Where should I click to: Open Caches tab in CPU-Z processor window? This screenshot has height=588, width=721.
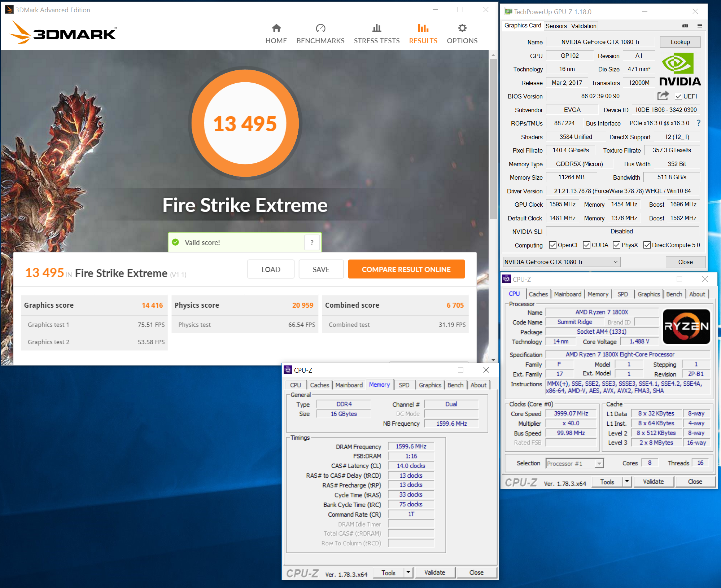pyautogui.click(x=538, y=294)
